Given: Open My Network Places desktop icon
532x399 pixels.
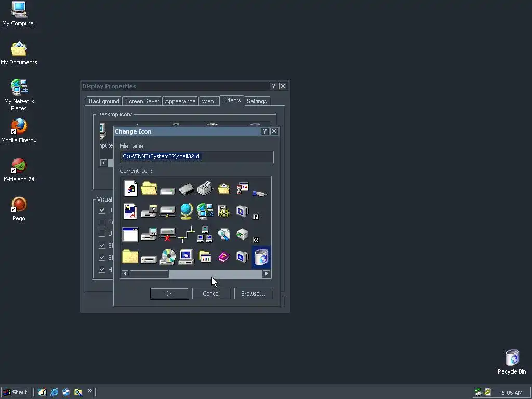Looking at the screenshot, I should click(x=19, y=96).
